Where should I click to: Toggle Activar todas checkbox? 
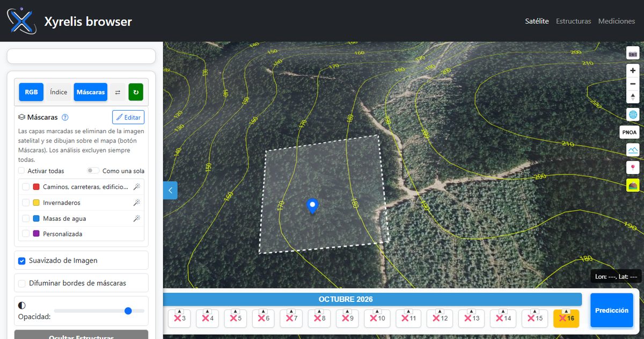click(x=21, y=171)
